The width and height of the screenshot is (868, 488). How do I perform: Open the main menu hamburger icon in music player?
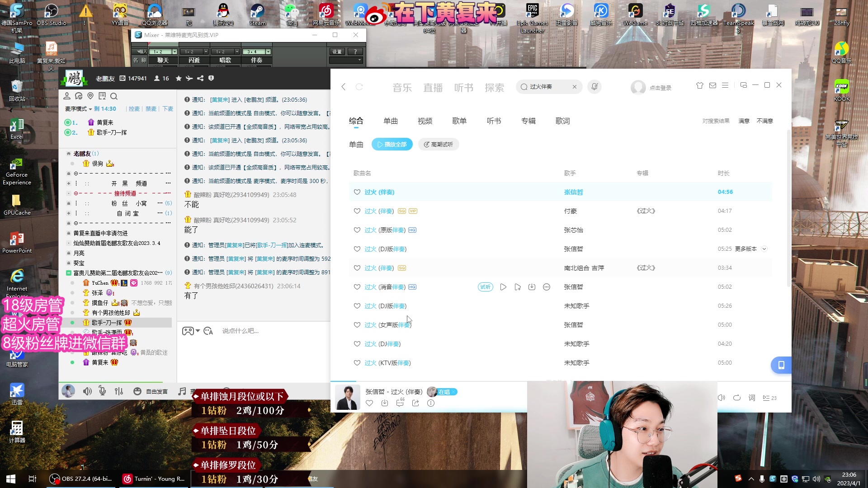[725, 85]
